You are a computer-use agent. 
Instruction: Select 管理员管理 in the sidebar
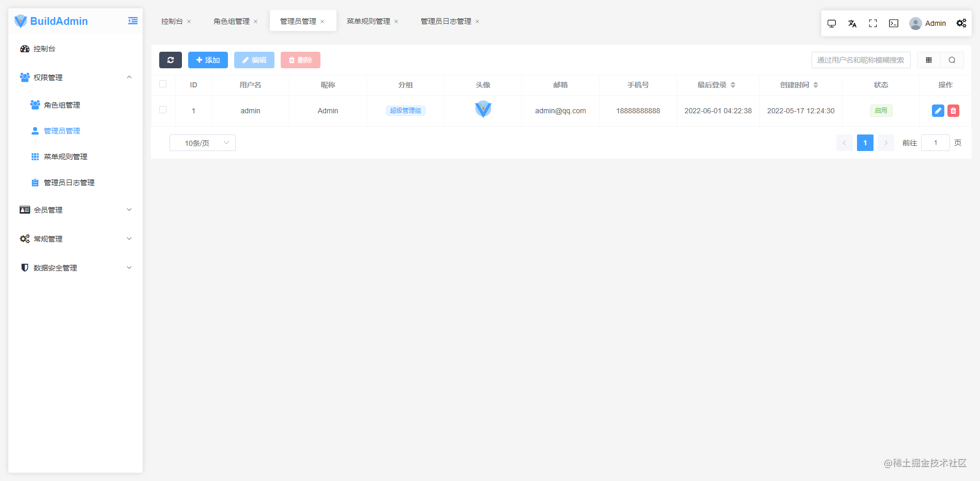(x=75, y=131)
